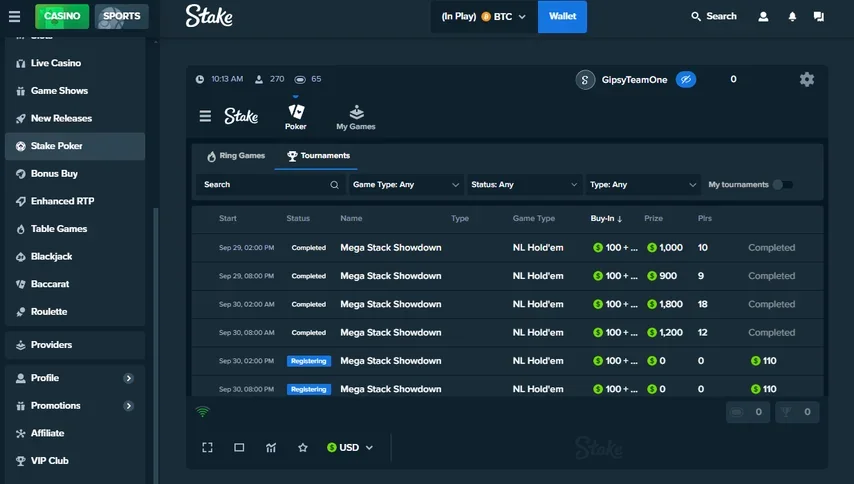
Task: Click the magnifier icon in tournament search
Action: pos(334,185)
